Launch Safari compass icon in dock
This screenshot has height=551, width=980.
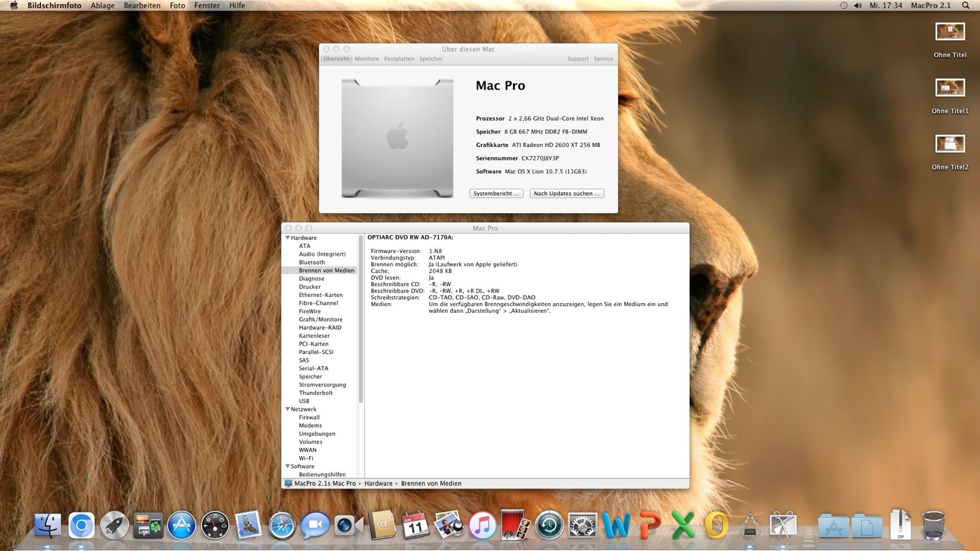point(282,525)
